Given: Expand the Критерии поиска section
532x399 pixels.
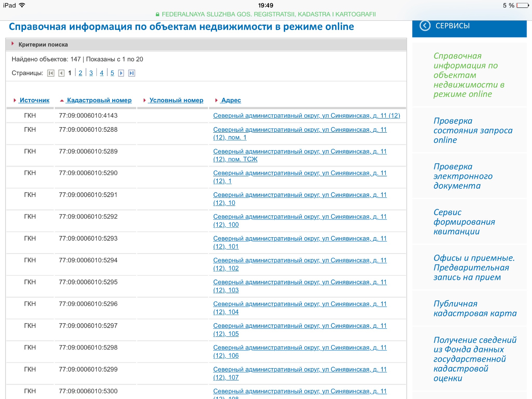Looking at the screenshot, I should (x=43, y=44).
